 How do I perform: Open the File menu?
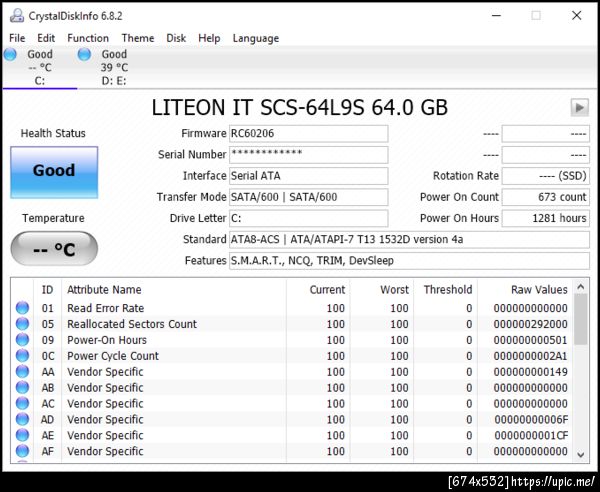(17, 38)
